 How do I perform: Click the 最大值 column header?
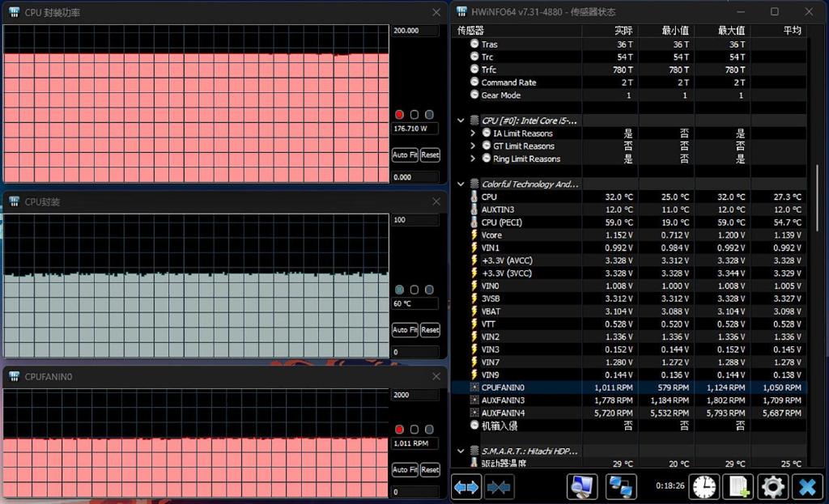pos(730,31)
